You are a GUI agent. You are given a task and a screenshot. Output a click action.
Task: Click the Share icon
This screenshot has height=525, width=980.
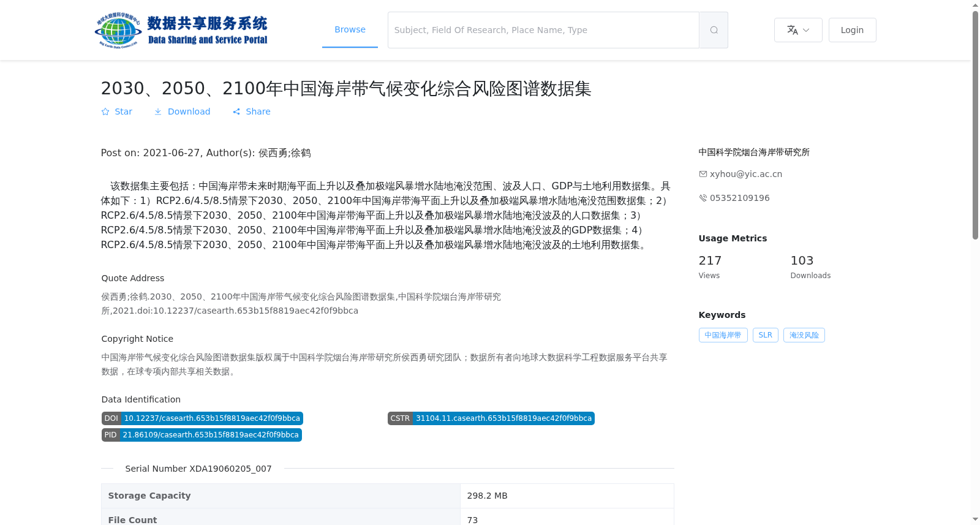point(236,111)
